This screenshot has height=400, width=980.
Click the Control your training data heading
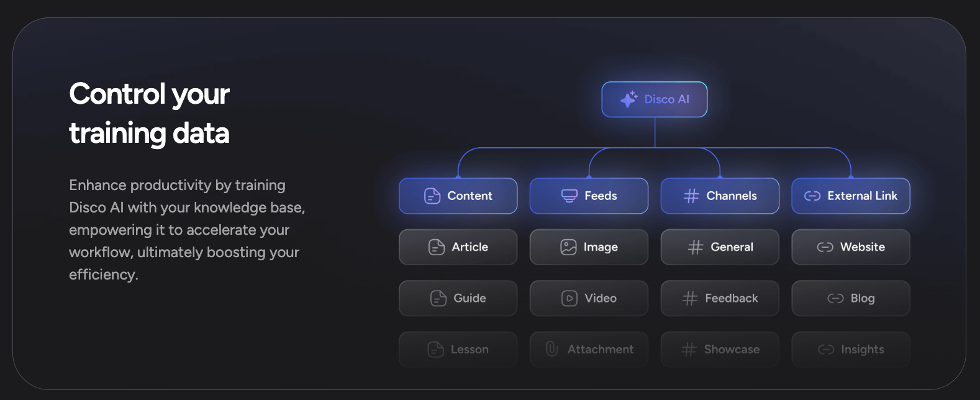tap(149, 114)
